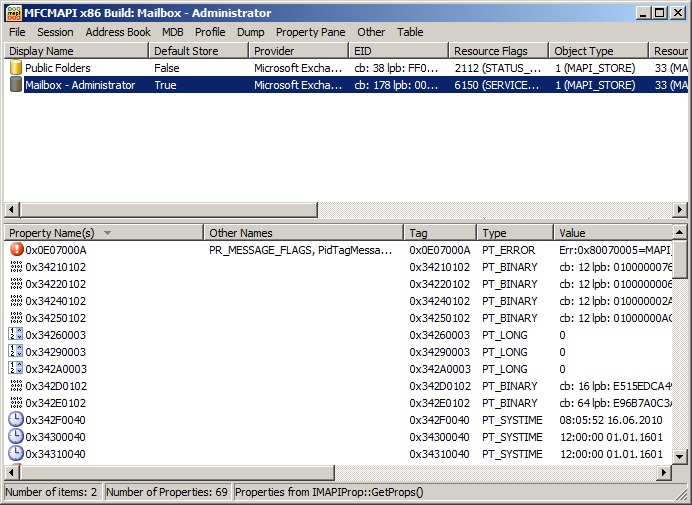Sort by the Other Names column header
The height and width of the screenshot is (505, 692).
point(304,233)
